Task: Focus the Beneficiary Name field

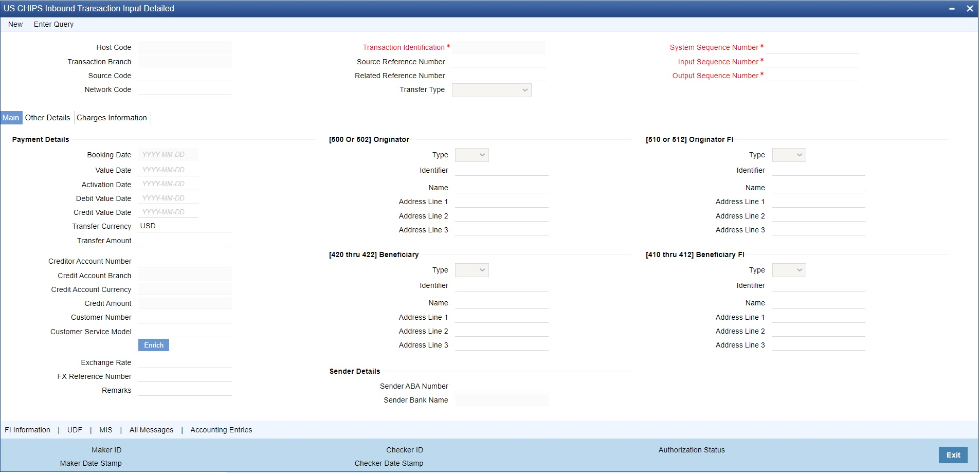Action: click(502, 303)
